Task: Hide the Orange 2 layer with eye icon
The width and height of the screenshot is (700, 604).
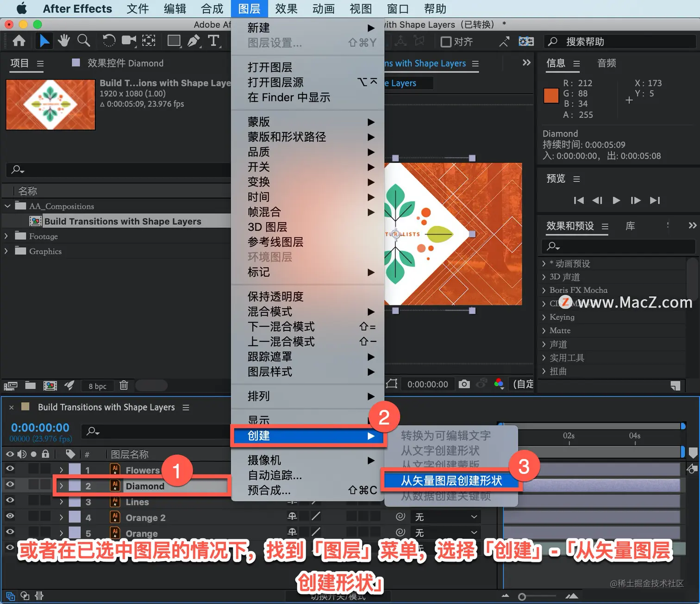Action: (10, 516)
